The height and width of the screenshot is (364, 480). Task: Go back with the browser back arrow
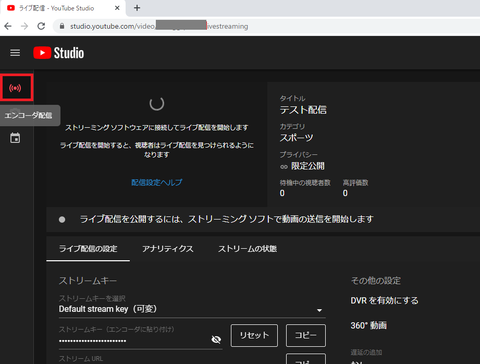[8, 26]
